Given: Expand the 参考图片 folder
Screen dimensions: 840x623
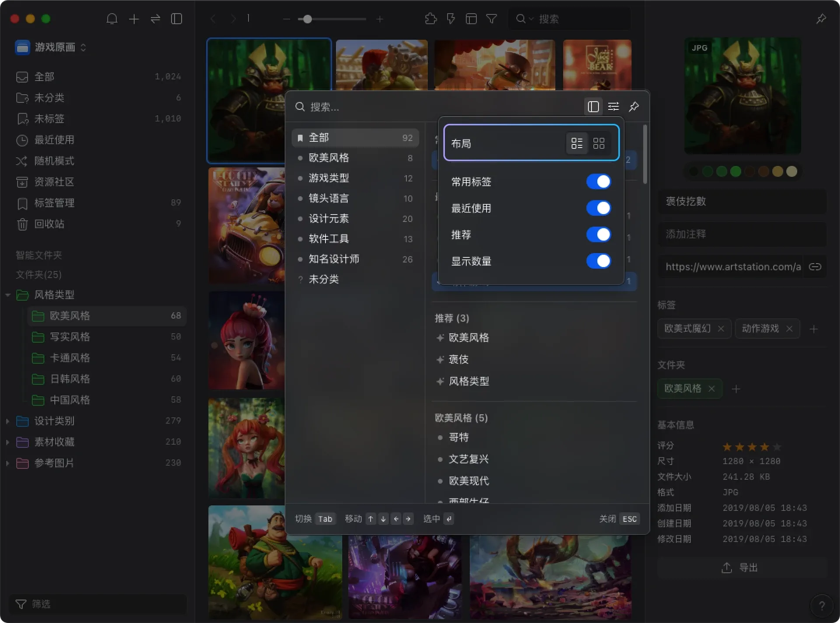Looking at the screenshot, I should [x=7, y=463].
